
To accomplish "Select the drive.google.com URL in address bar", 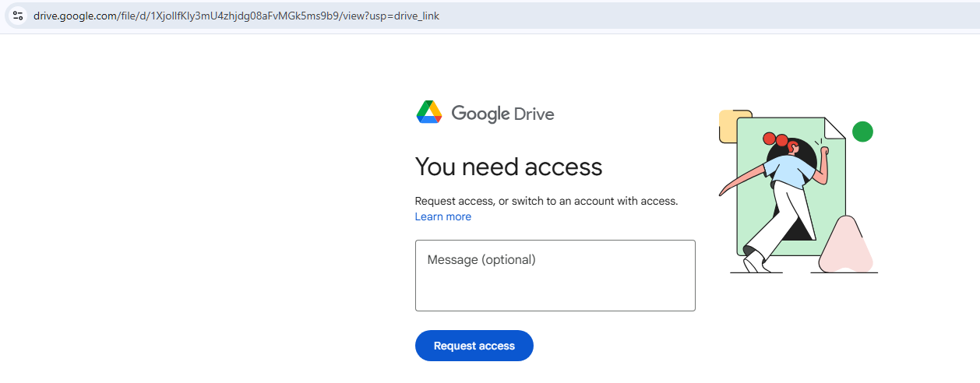I will click(236, 16).
